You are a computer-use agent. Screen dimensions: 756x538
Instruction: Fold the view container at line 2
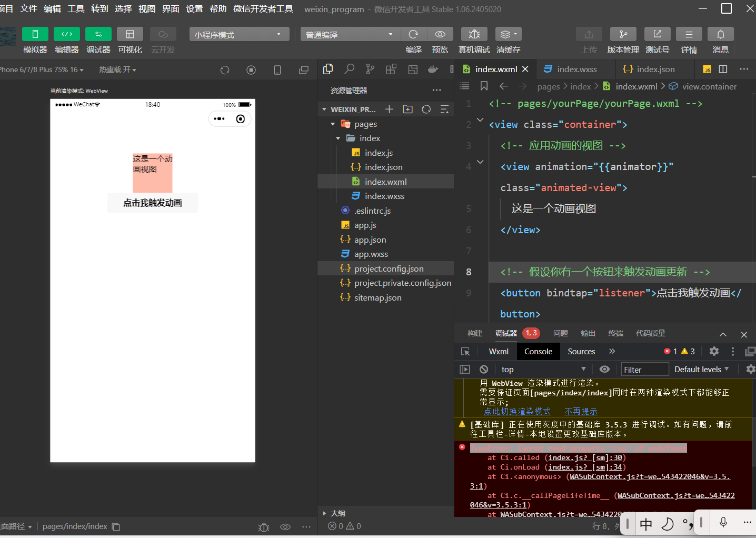480,120
